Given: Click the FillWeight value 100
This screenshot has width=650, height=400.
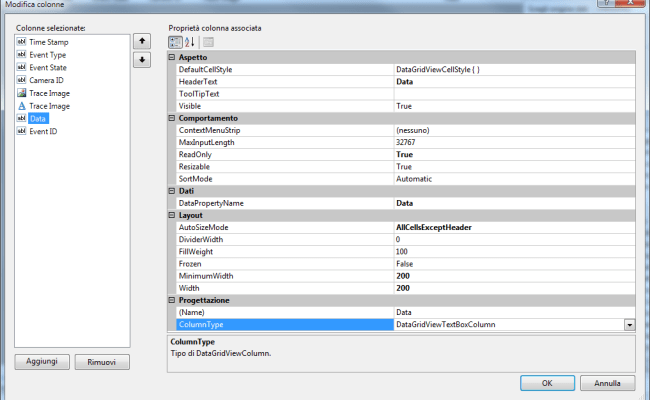Looking at the screenshot, I should tap(514, 252).
